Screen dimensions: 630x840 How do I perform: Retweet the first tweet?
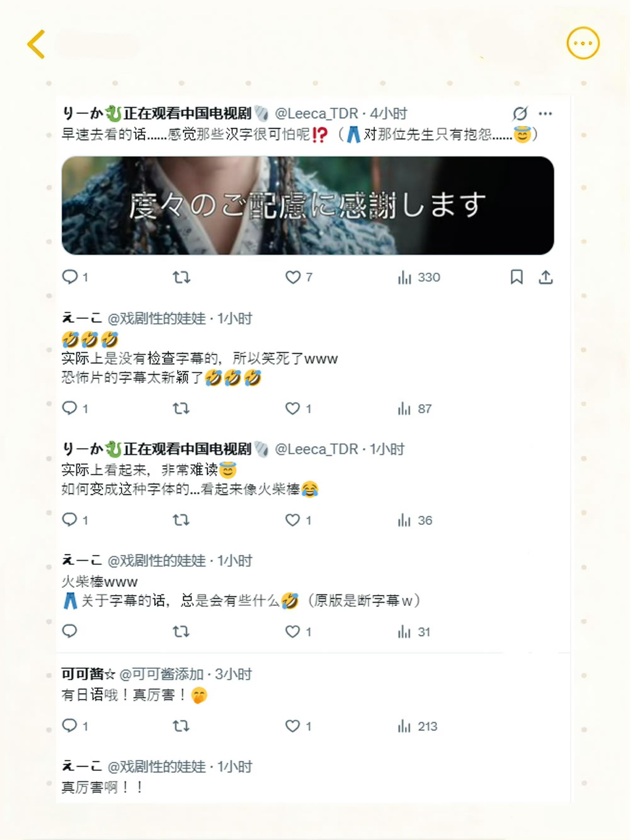(181, 277)
